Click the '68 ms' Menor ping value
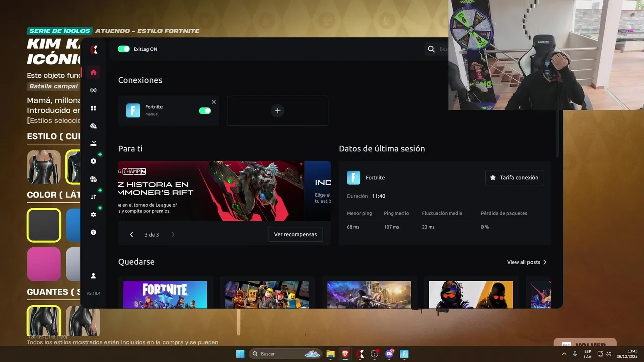Viewport: 644px width, 362px height. 353,227
